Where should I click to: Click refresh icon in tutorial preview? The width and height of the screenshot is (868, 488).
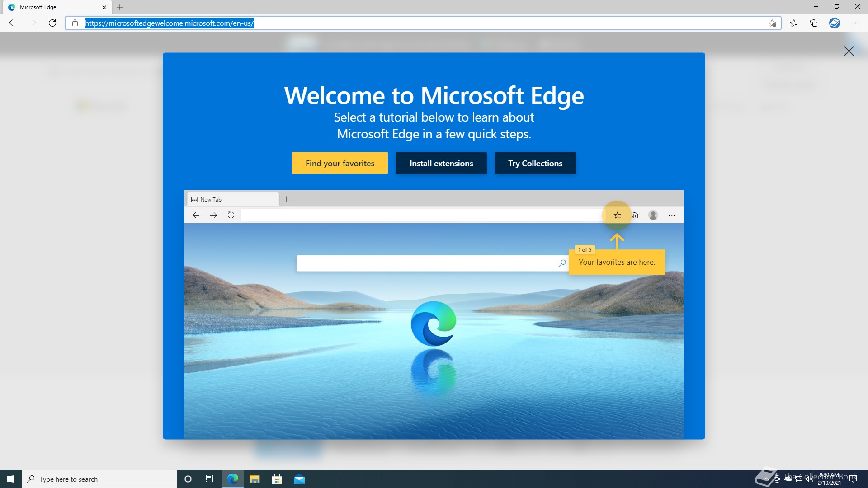[231, 215]
